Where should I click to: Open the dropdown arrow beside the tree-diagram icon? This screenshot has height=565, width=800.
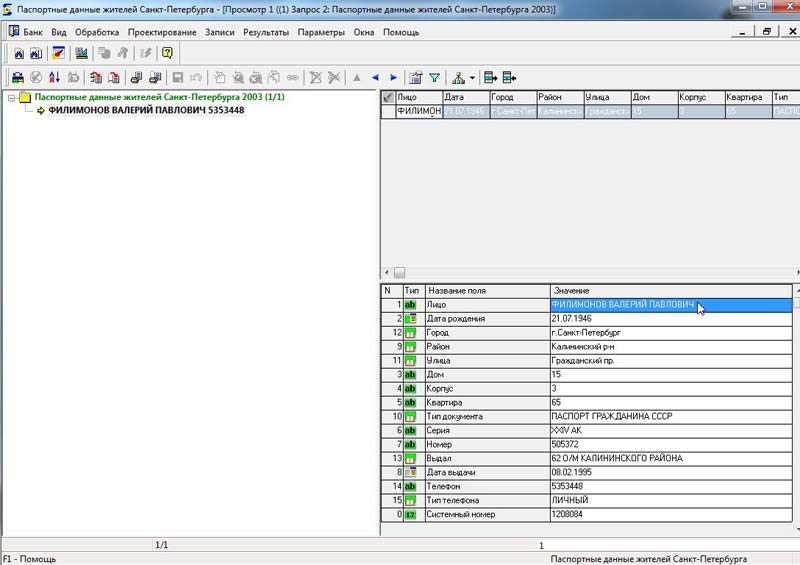point(473,77)
